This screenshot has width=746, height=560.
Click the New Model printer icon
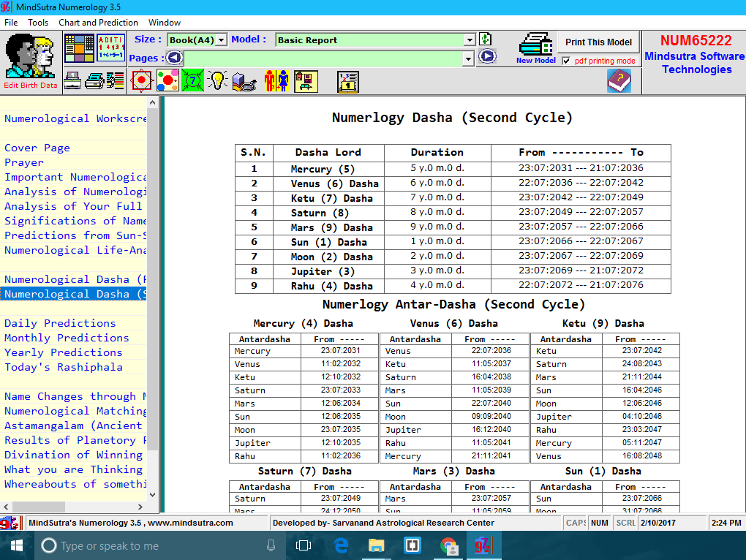[x=536, y=48]
